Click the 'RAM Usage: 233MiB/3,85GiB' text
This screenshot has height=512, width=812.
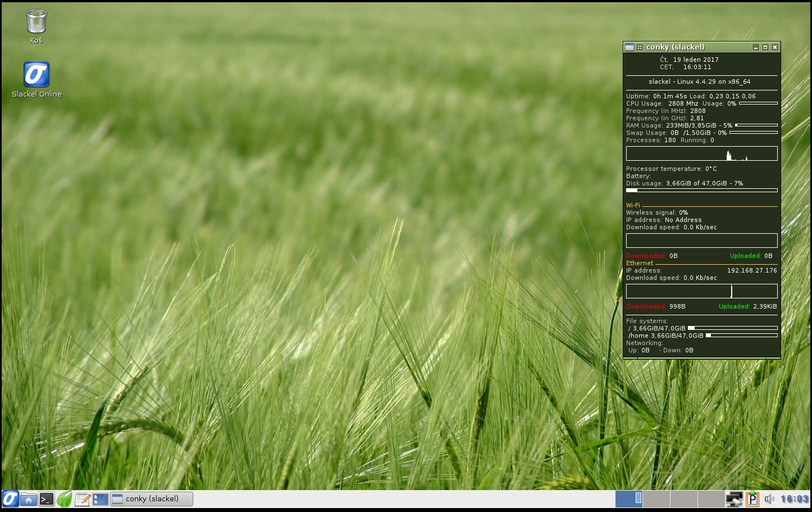(671, 125)
